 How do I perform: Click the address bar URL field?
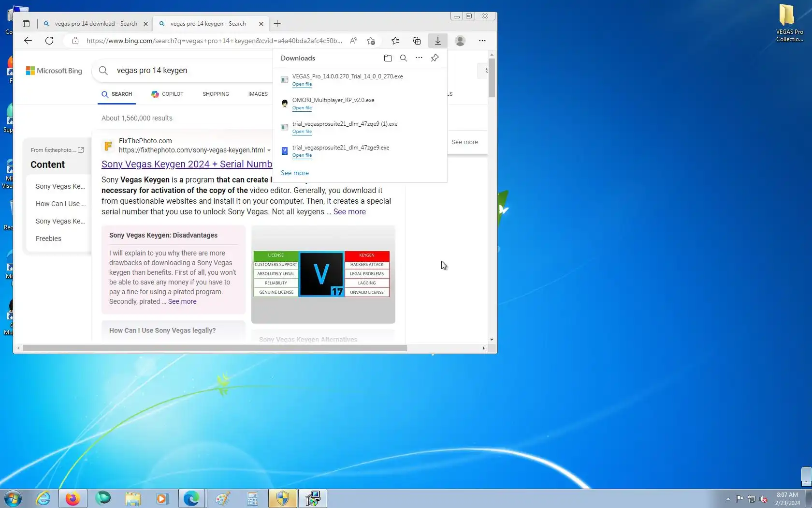coord(214,41)
